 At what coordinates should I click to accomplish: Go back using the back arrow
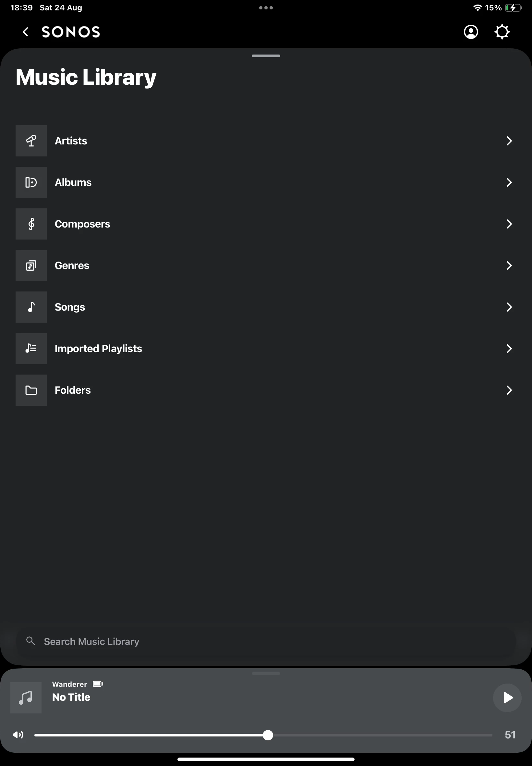tap(25, 32)
